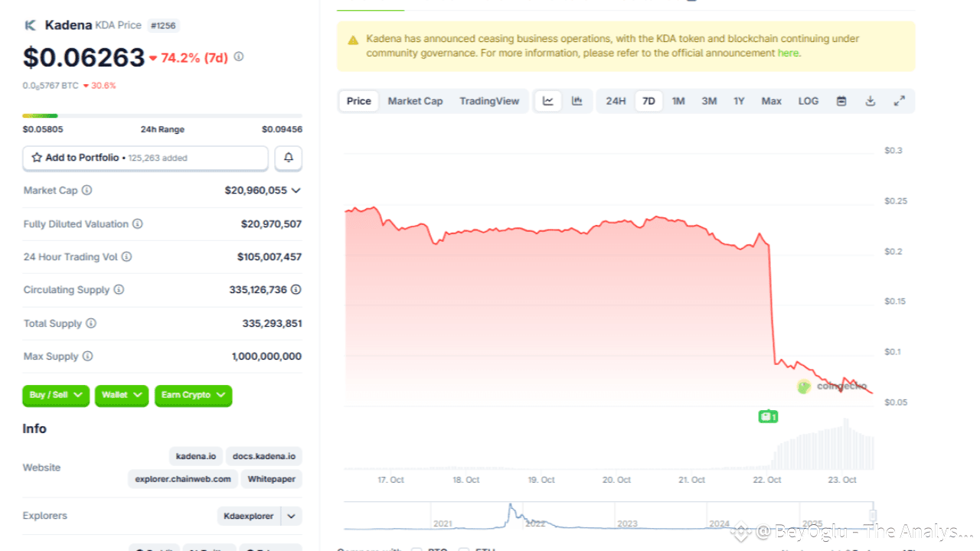
Task: Open Wallet dropdown
Action: (x=122, y=395)
